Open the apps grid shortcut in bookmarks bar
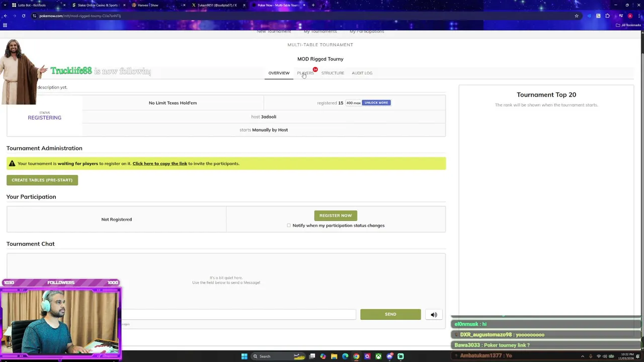This screenshot has height=362, width=644. pyautogui.click(x=5, y=25)
